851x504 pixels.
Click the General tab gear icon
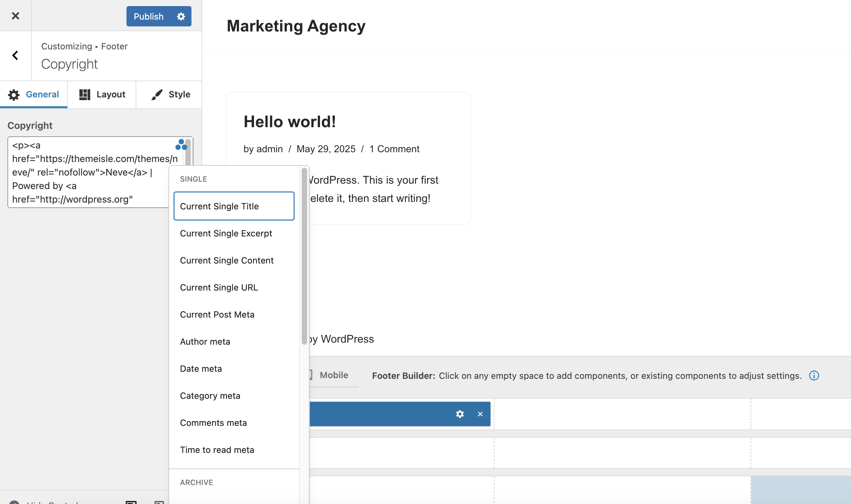point(14,95)
